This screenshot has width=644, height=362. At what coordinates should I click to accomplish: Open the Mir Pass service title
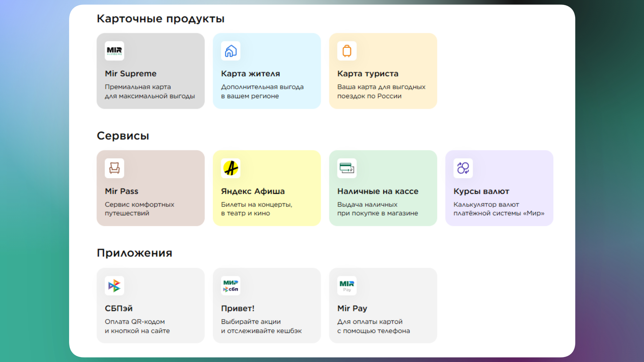pos(121,191)
